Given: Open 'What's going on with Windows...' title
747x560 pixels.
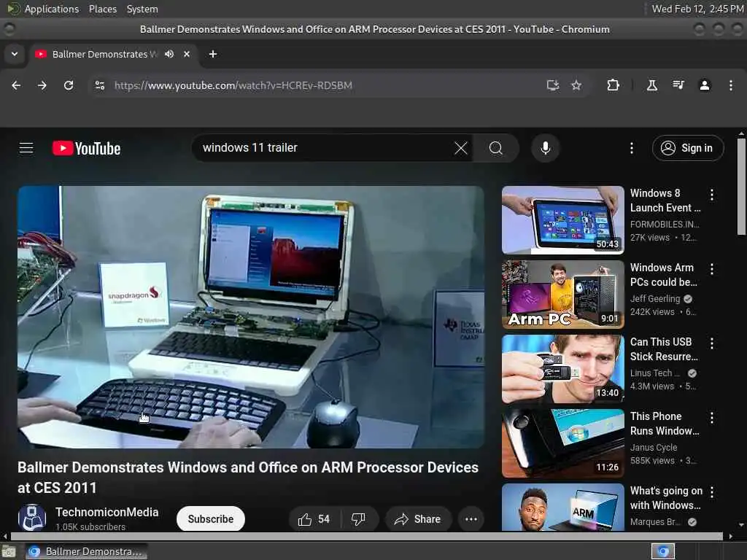Looking at the screenshot, I should (666, 497).
